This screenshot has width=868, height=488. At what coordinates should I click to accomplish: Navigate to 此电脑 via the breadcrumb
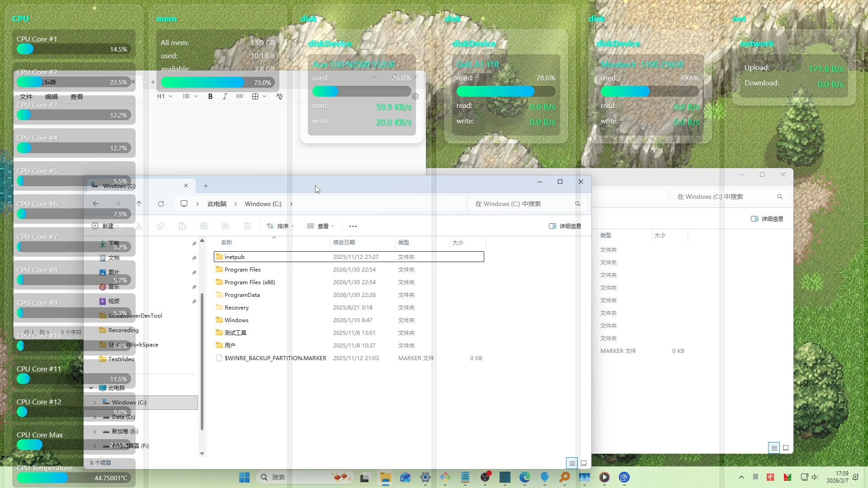point(217,204)
